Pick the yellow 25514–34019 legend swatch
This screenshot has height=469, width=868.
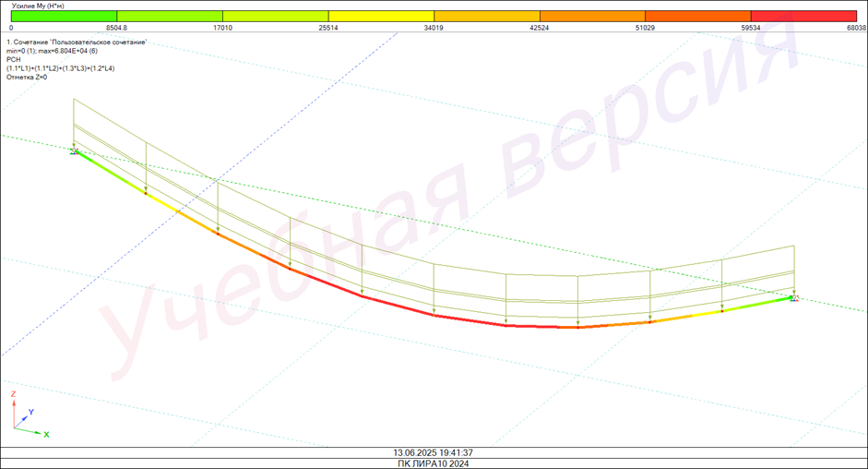tap(381, 16)
